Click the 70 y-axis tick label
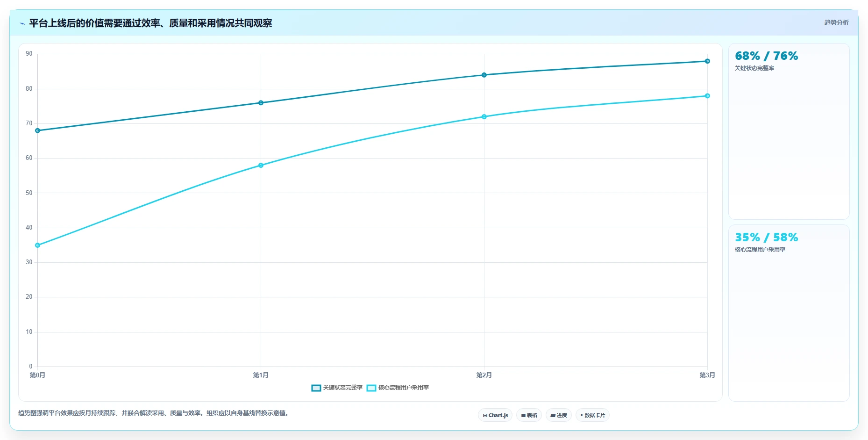The height and width of the screenshot is (440, 868). tap(29, 123)
